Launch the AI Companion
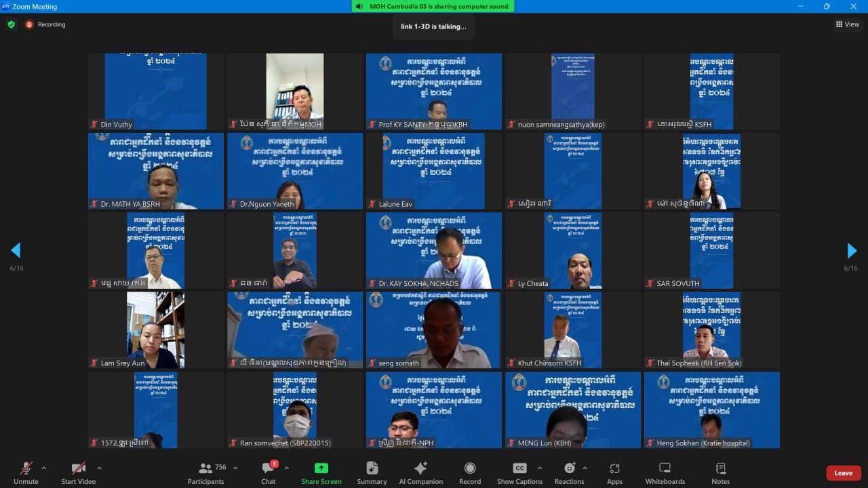 [x=420, y=472]
